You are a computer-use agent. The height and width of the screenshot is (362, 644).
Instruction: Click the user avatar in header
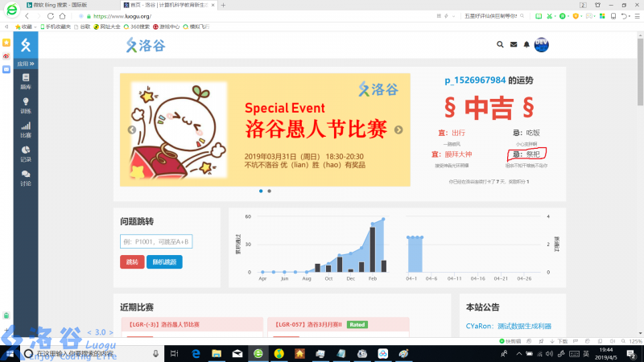coord(542,45)
